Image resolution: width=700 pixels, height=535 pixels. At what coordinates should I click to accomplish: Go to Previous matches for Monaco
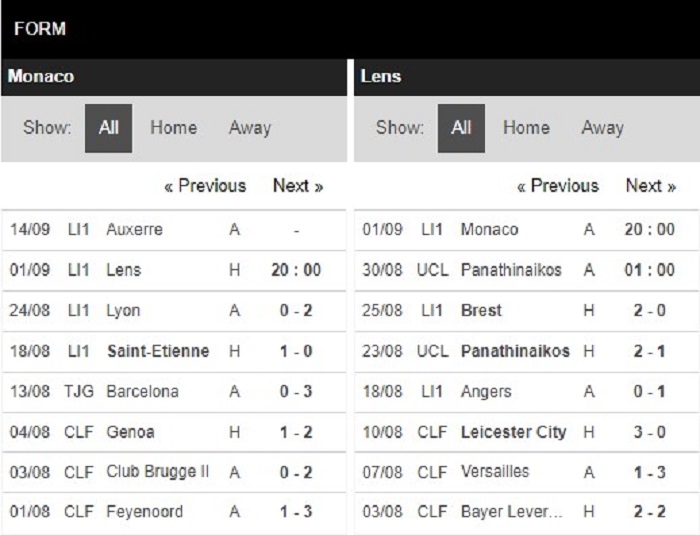click(x=205, y=185)
